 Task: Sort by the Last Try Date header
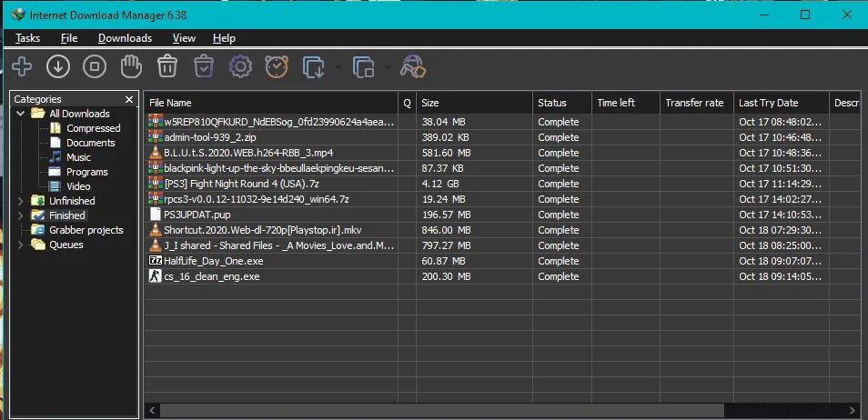[x=782, y=103]
